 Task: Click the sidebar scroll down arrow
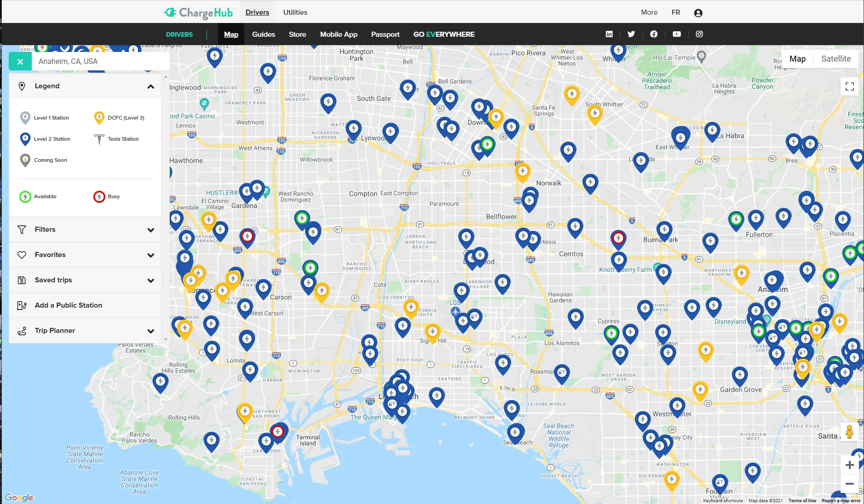coord(166,339)
